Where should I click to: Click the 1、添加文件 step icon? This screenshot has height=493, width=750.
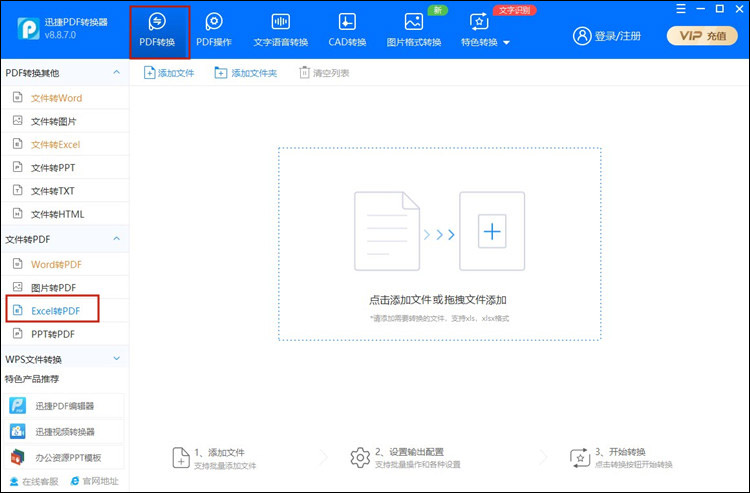click(181, 458)
